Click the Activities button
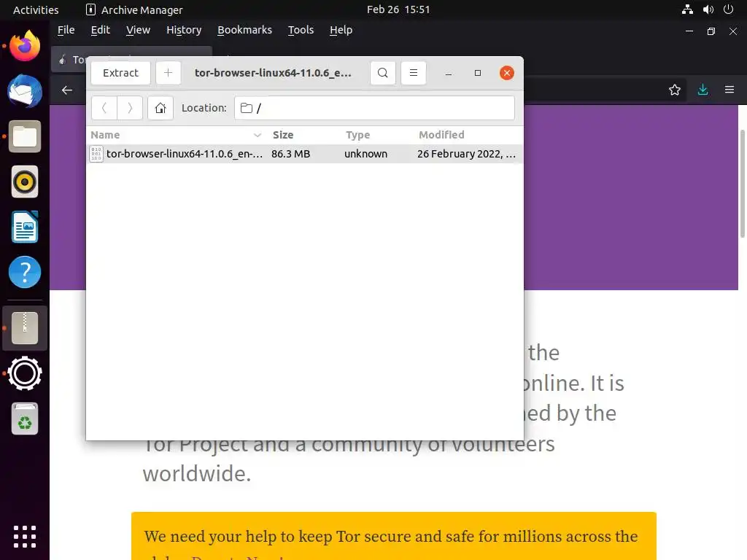Image resolution: width=747 pixels, height=560 pixels. [36, 9]
